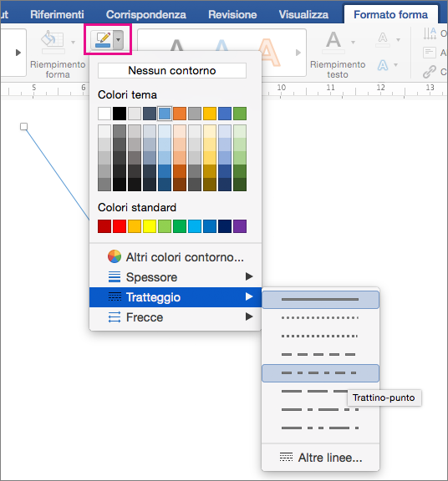
Task: Open the shape outline dropdown arrow
Action: pos(118,40)
